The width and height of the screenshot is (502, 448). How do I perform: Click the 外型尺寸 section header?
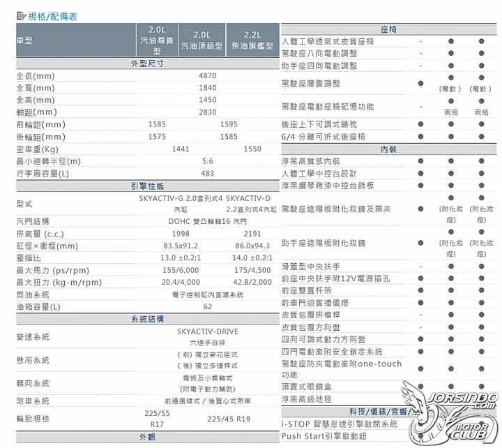coord(148,64)
